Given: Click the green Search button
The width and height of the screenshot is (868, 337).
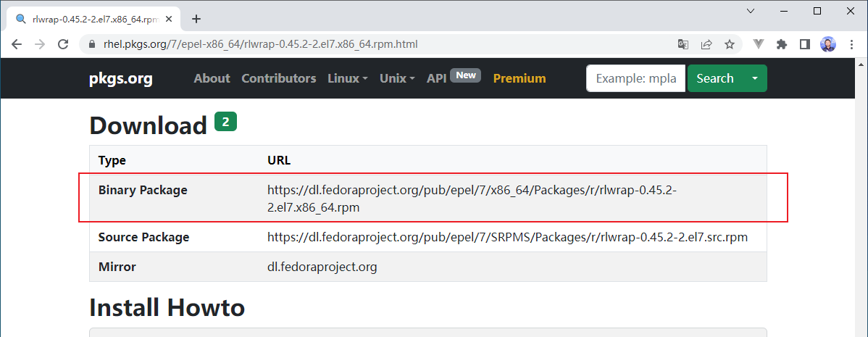Looking at the screenshot, I should coord(714,78).
